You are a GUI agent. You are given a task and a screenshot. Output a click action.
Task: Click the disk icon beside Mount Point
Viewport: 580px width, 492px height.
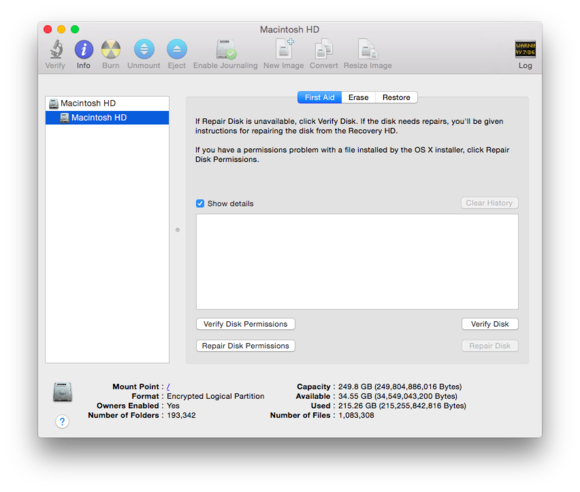tap(63, 392)
